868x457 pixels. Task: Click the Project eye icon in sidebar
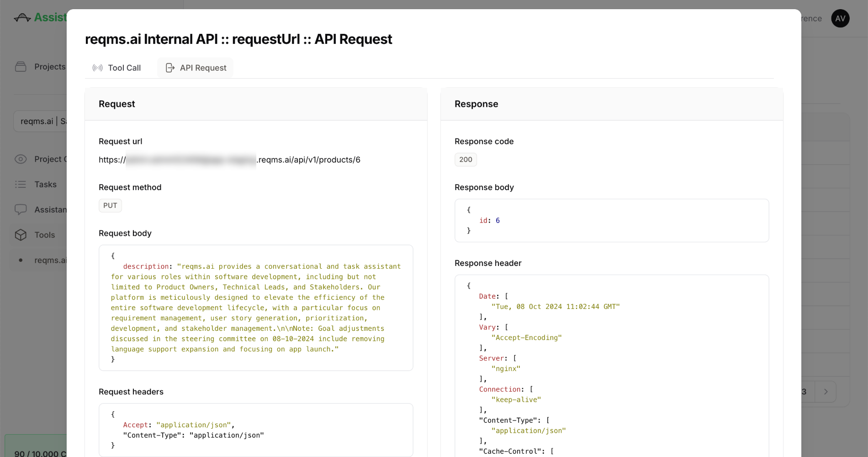tap(21, 159)
